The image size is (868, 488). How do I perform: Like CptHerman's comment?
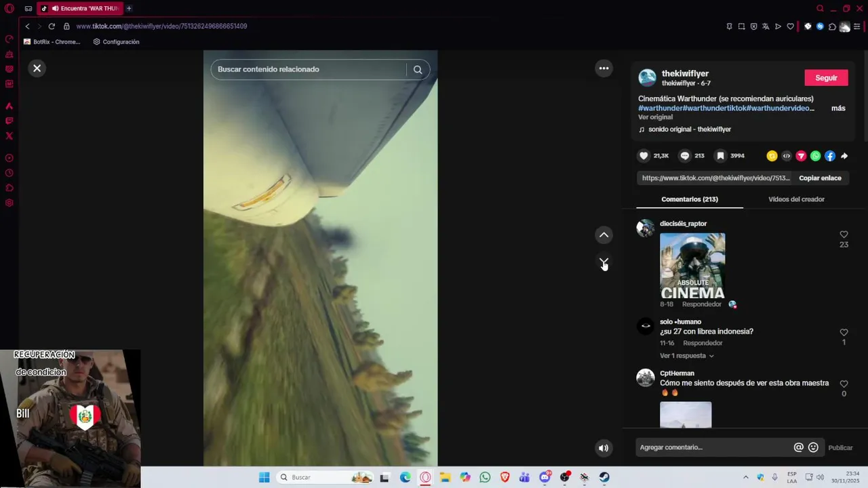(844, 384)
